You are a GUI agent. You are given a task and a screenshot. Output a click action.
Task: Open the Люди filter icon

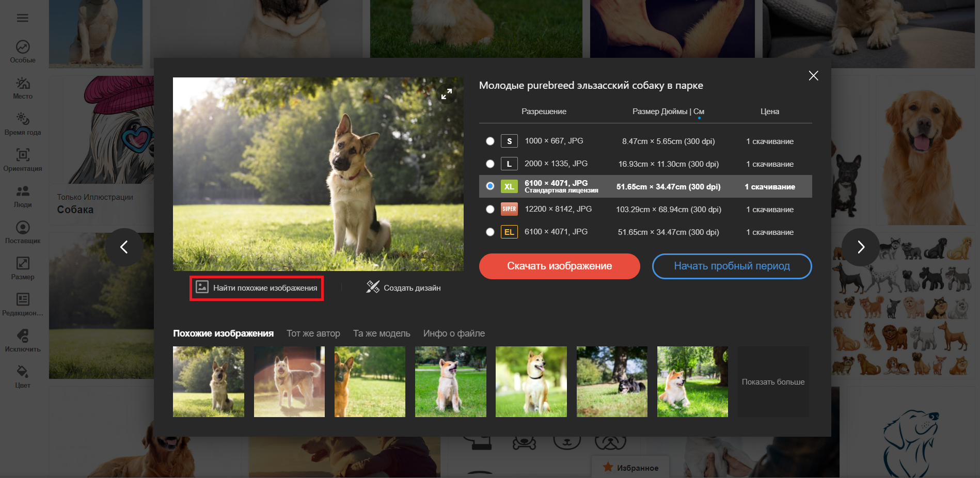[23, 191]
